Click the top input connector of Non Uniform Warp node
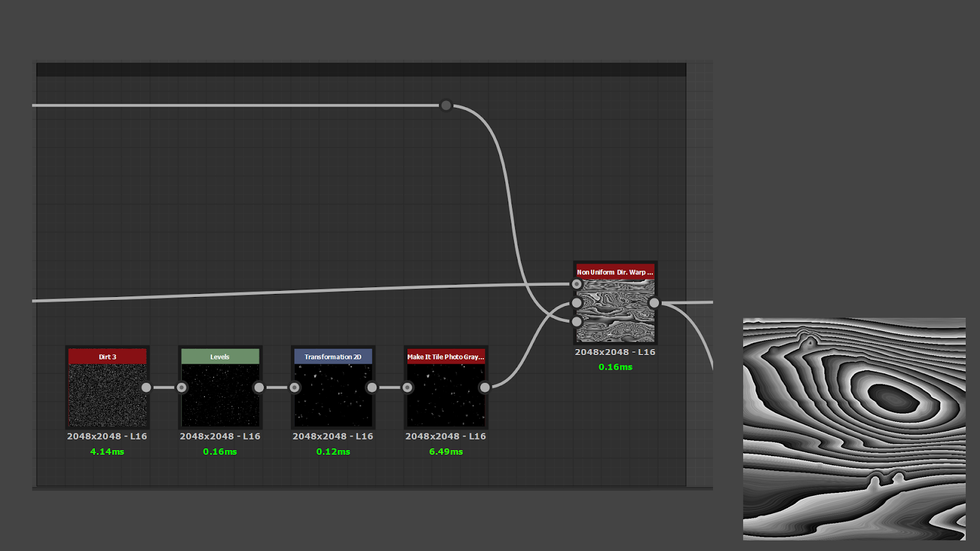 pos(577,284)
